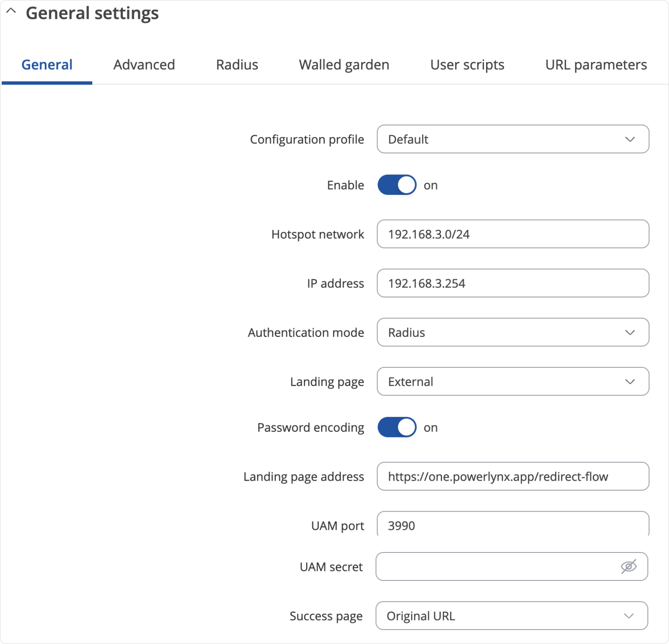Open the Advanced tab

point(144,65)
